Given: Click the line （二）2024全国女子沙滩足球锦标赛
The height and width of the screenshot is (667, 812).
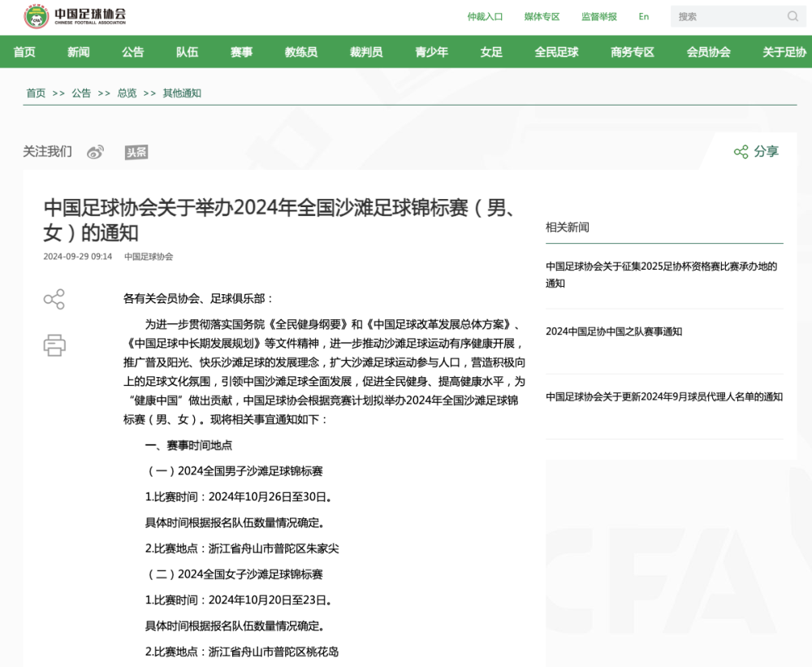Looking at the screenshot, I should coord(234,574).
